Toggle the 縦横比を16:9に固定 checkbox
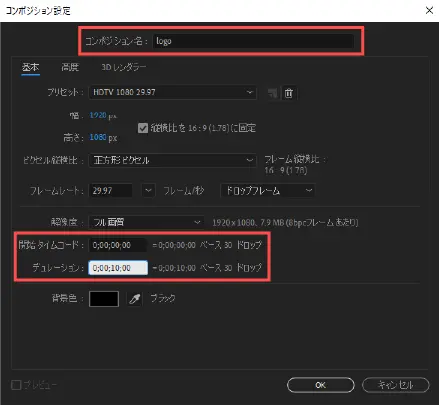Image resolution: width=439 pixels, height=405 pixels. 143,128
